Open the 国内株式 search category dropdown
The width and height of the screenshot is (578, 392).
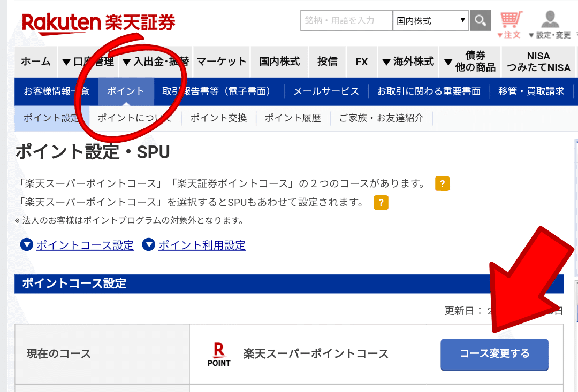coord(430,20)
